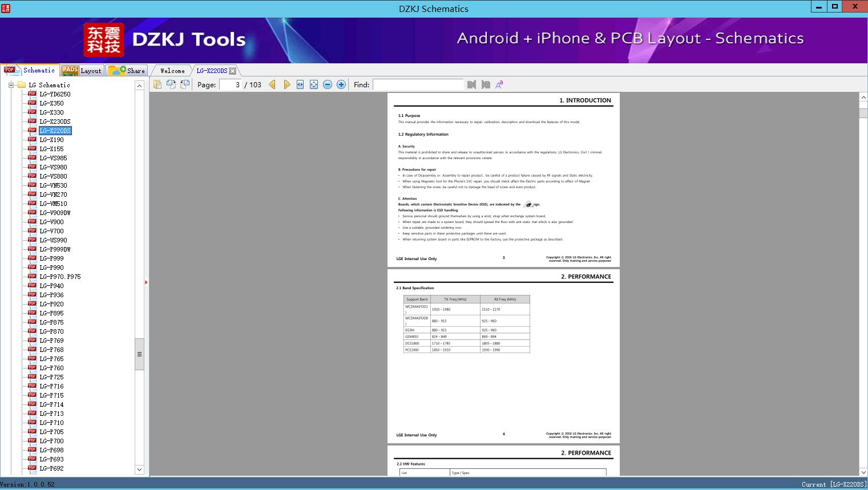Open LG-V909DW schematic

pyautogui.click(x=55, y=213)
